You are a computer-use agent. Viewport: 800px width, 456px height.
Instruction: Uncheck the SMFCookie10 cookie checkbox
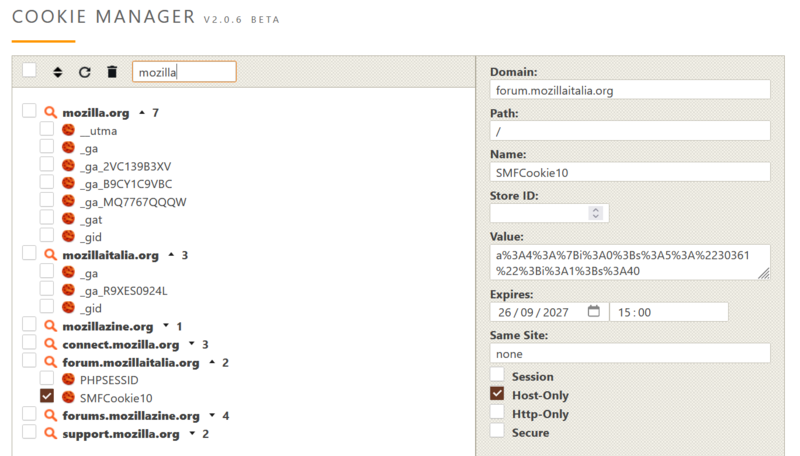(47, 396)
